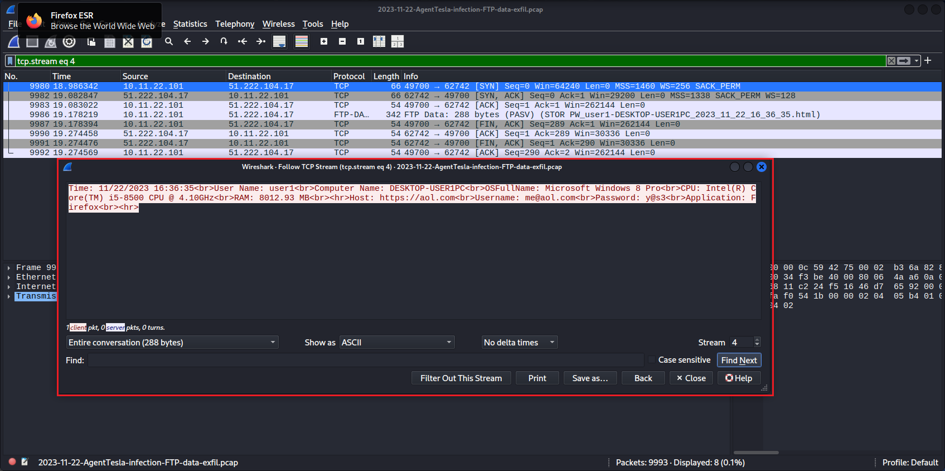945x471 pixels.
Task: Click the reload capture file icon
Action: point(146,42)
